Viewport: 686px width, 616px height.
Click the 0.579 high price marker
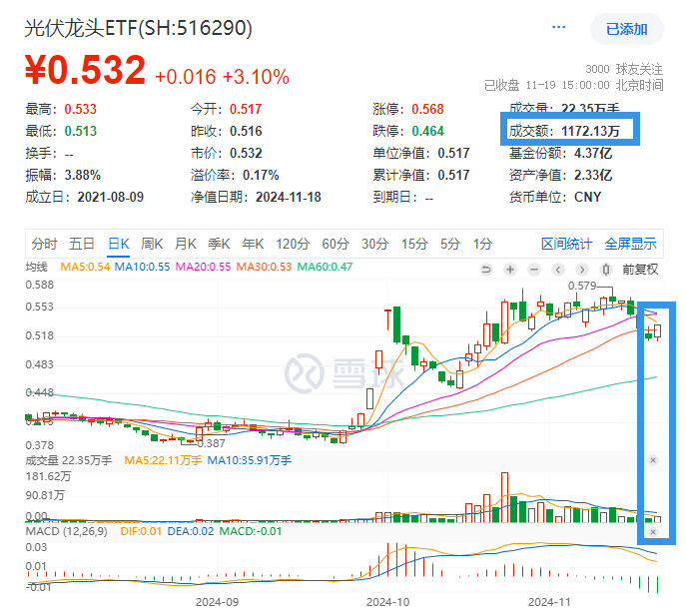coord(582,287)
